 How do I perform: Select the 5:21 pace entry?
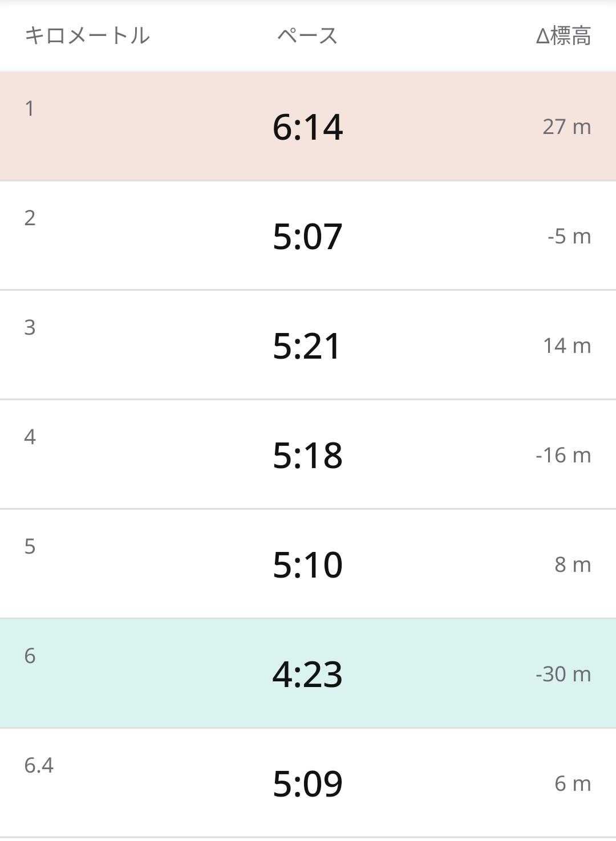307,346
